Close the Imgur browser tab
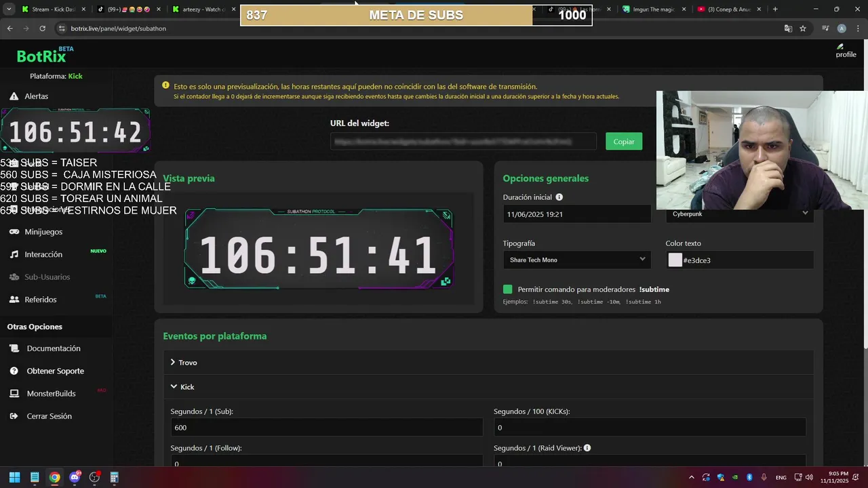The height and width of the screenshot is (488, 868). click(684, 9)
